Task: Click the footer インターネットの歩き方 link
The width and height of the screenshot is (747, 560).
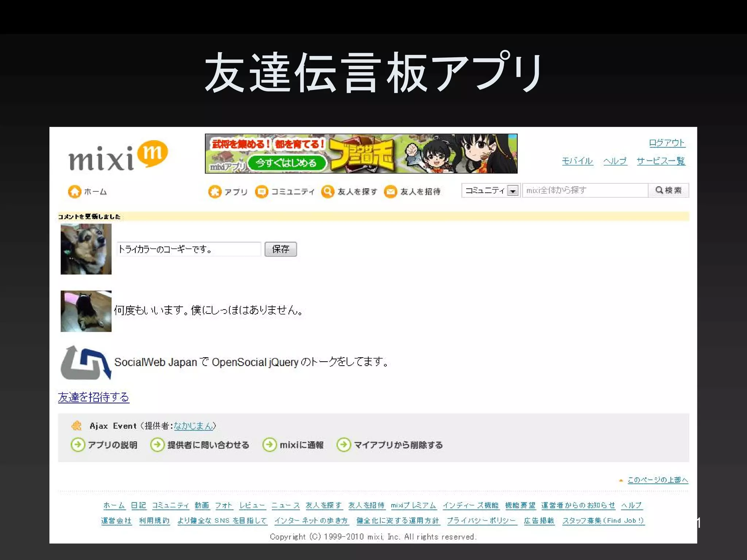Action: pyautogui.click(x=312, y=521)
